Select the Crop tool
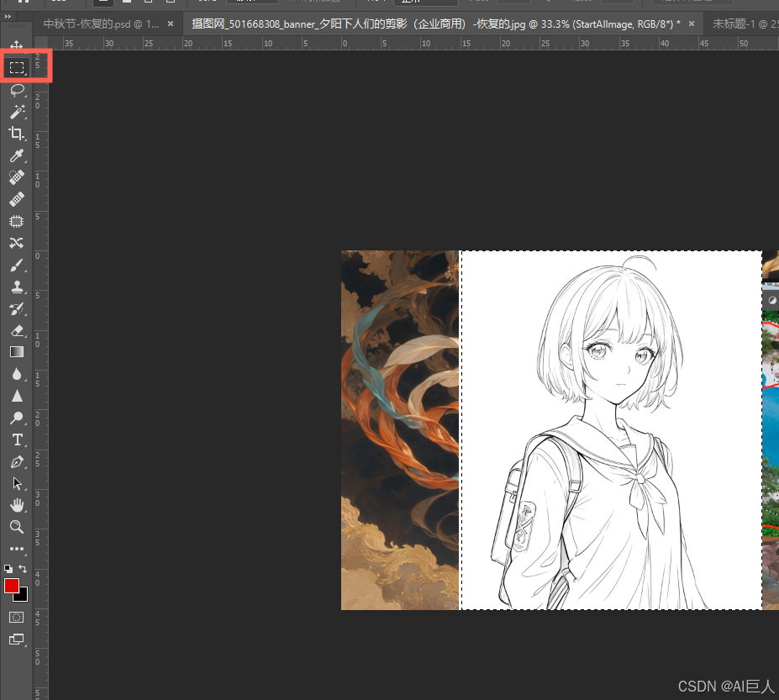This screenshot has height=700, width=779. point(17,134)
